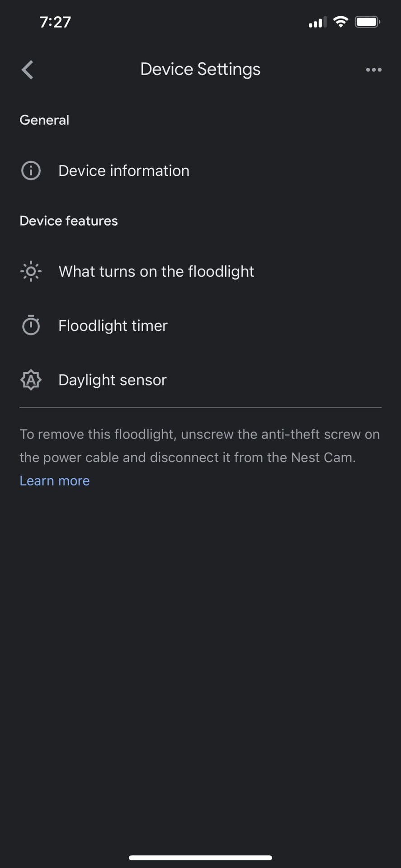Open the Device information entry
The width and height of the screenshot is (401, 868).
[x=124, y=171]
